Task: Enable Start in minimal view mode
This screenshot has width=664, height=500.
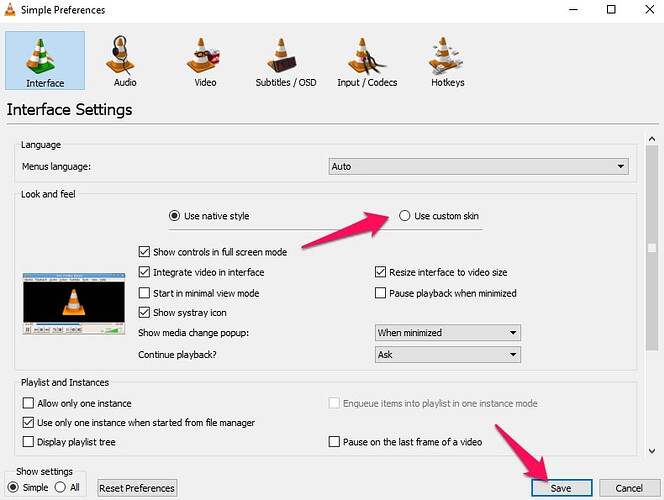Action: coord(145,293)
